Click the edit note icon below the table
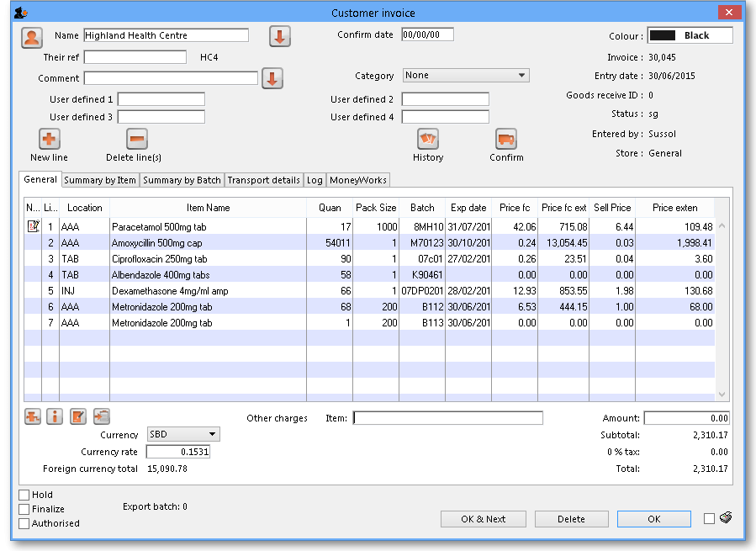The image size is (756, 551). pyautogui.click(x=78, y=416)
